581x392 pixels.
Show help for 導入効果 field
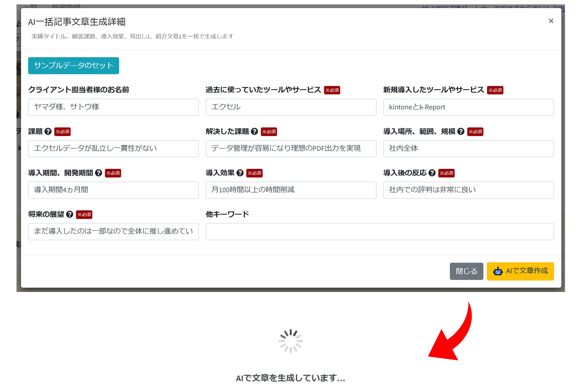240,173
